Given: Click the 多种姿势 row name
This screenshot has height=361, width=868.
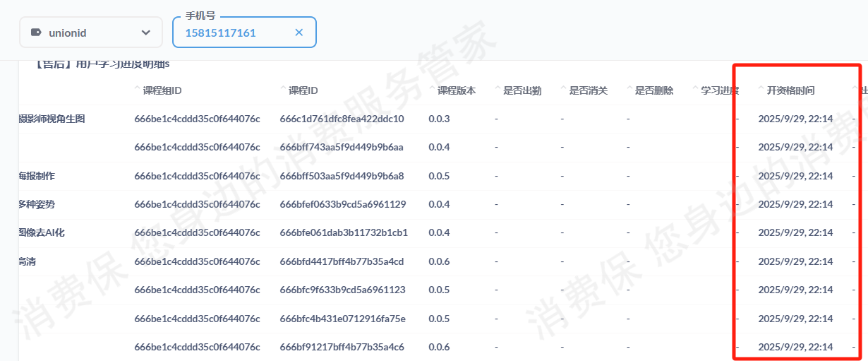Looking at the screenshot, I should (36, 204).
